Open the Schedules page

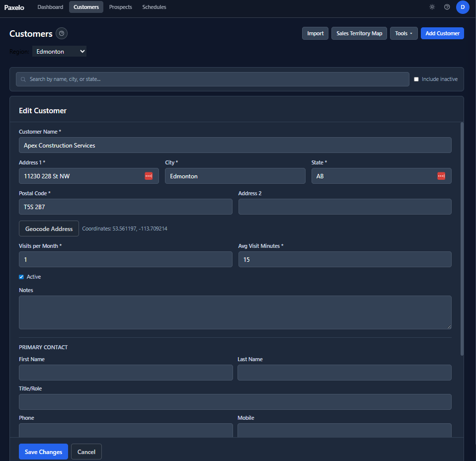154,7
